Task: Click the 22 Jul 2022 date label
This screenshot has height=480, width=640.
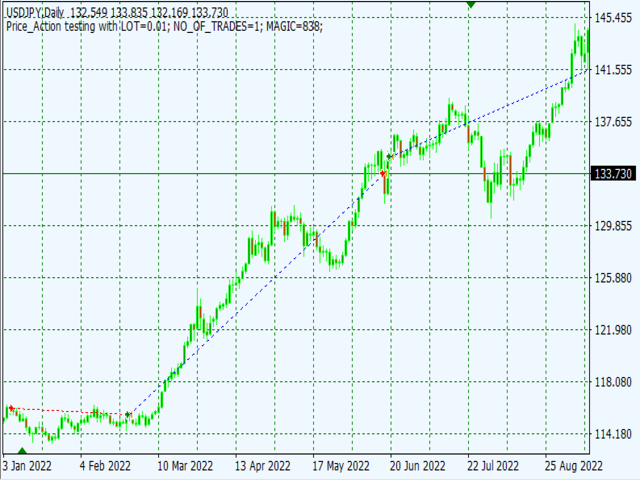Action: tap(493, 466)
